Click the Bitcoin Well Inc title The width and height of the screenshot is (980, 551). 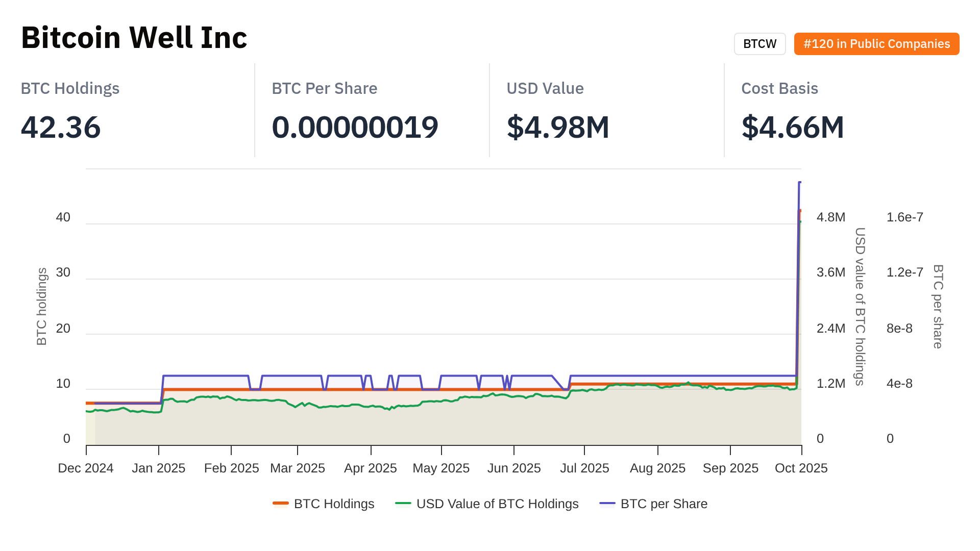pyautogui.click(x=134, y=38)
